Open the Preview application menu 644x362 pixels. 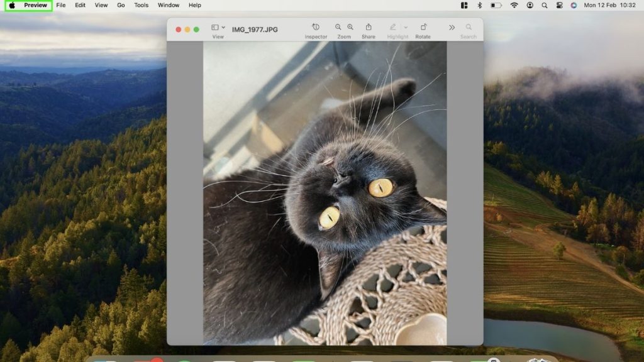coord(35,5)
